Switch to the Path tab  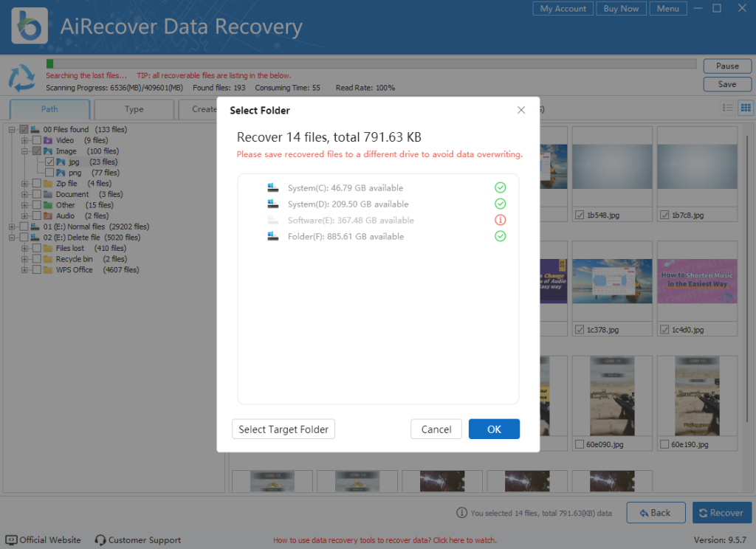pyautogui.click(x=49, y=109)
